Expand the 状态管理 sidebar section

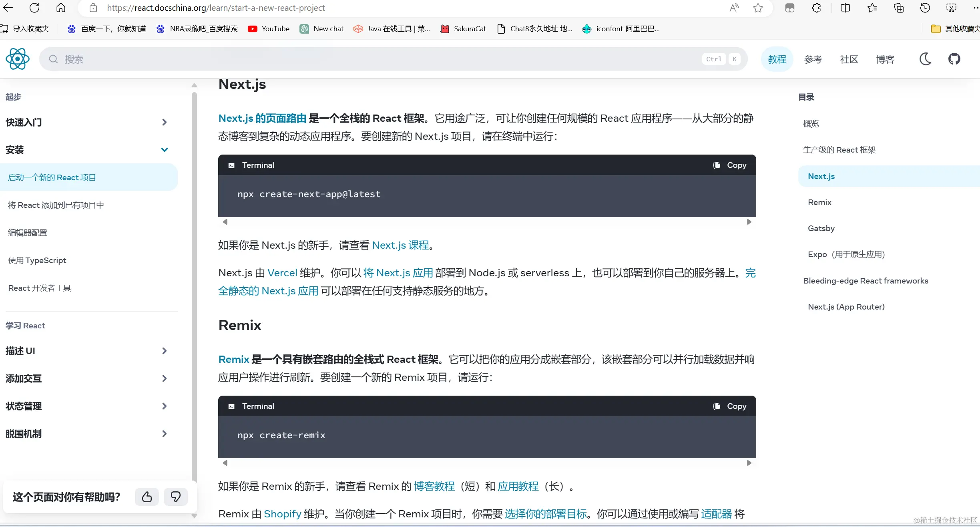pos(164,406)
